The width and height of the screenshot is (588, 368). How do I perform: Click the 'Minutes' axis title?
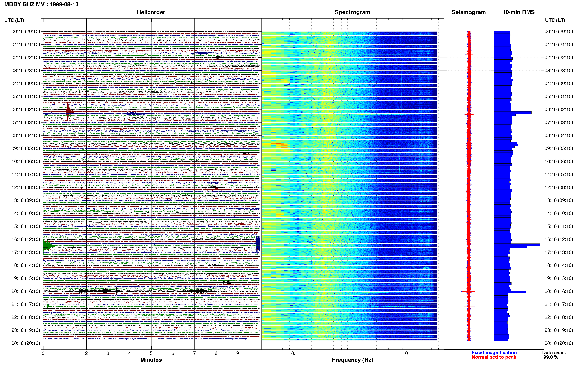click(151, 360)
